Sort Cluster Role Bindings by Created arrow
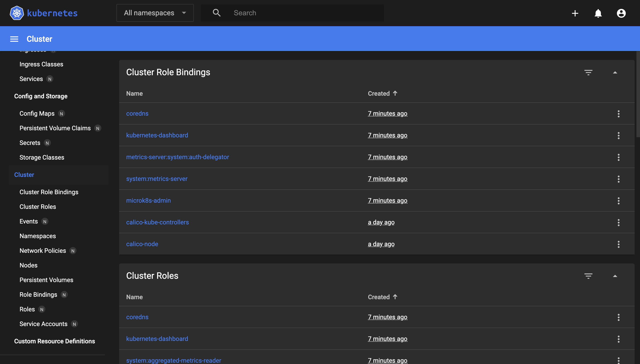 coord(395,93)
